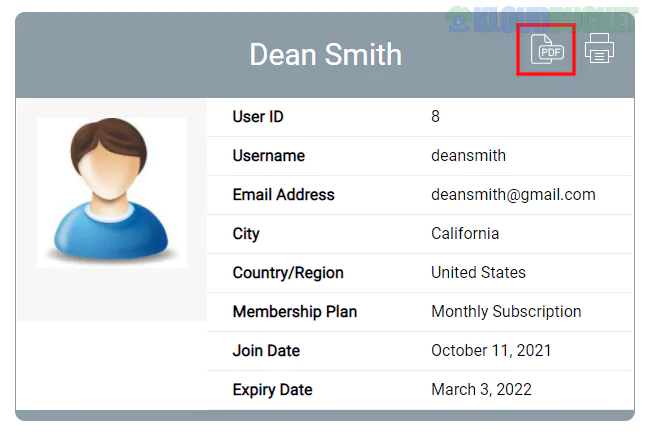Click the Dean Smith header title
The image size is (646, 432).
[325, 54]
